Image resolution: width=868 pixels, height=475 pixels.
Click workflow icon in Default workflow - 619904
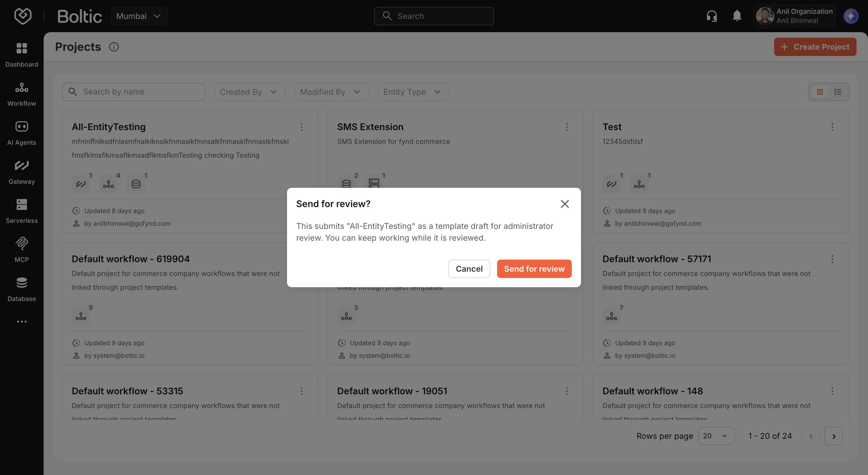coord(81,316)
